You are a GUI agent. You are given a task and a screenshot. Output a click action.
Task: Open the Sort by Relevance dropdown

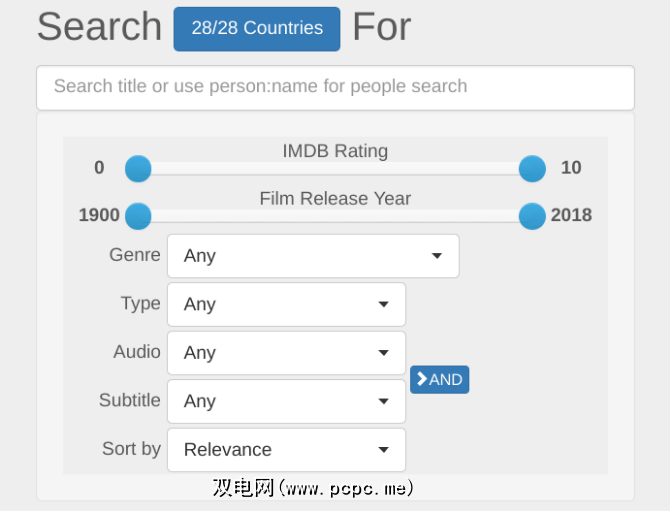point(286,450)
